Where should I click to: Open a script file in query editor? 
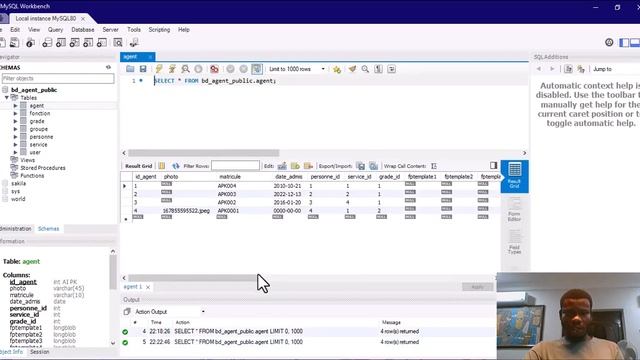130,69
